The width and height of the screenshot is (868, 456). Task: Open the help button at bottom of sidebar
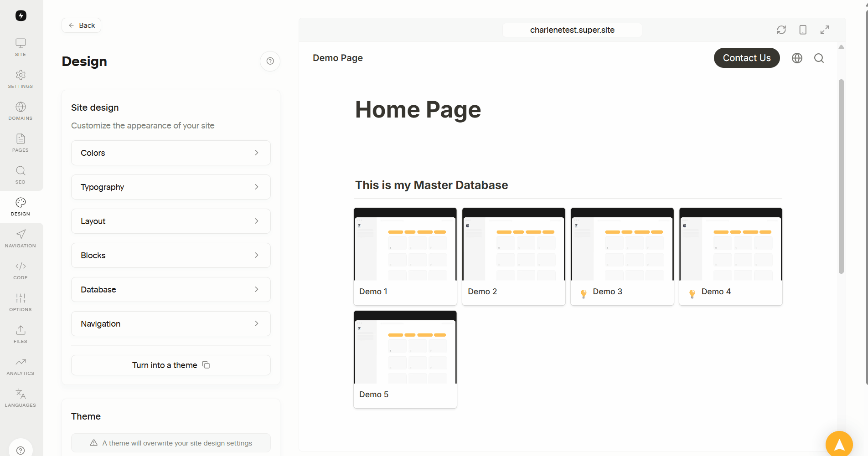click(21, 449)
